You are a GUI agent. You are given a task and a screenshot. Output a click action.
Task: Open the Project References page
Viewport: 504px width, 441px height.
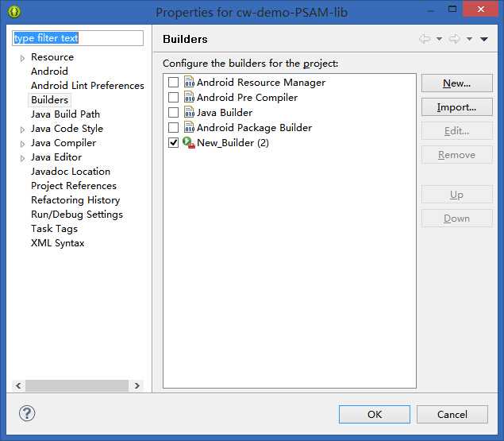pos(74,186)
